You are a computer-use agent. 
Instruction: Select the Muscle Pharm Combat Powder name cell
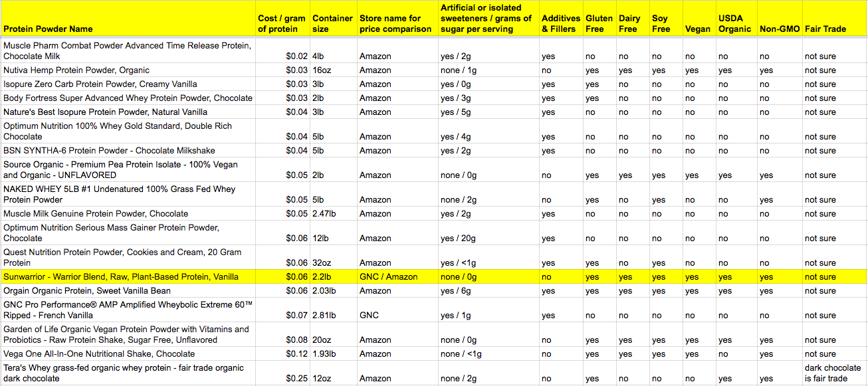coord(128,50)
